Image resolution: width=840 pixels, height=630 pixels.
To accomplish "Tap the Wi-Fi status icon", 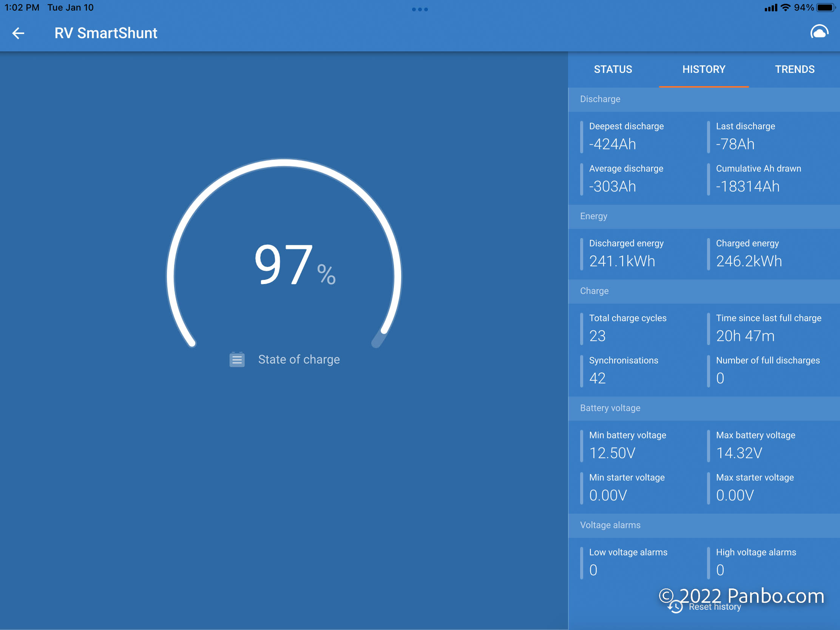I will pos(785,8).
